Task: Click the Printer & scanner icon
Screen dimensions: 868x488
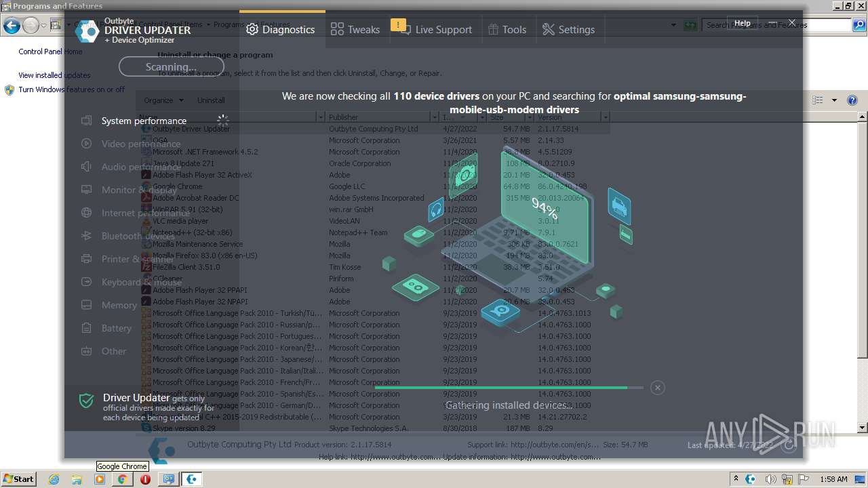Action: pos(86,259)
